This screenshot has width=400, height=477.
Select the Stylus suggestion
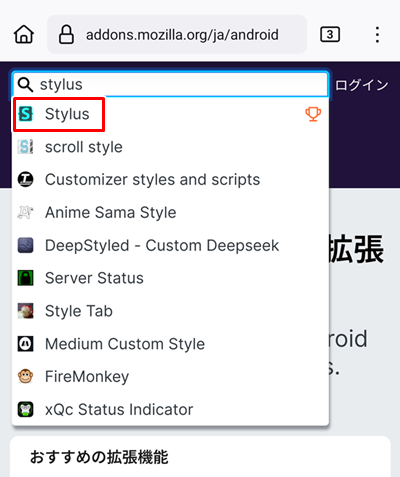170,114
